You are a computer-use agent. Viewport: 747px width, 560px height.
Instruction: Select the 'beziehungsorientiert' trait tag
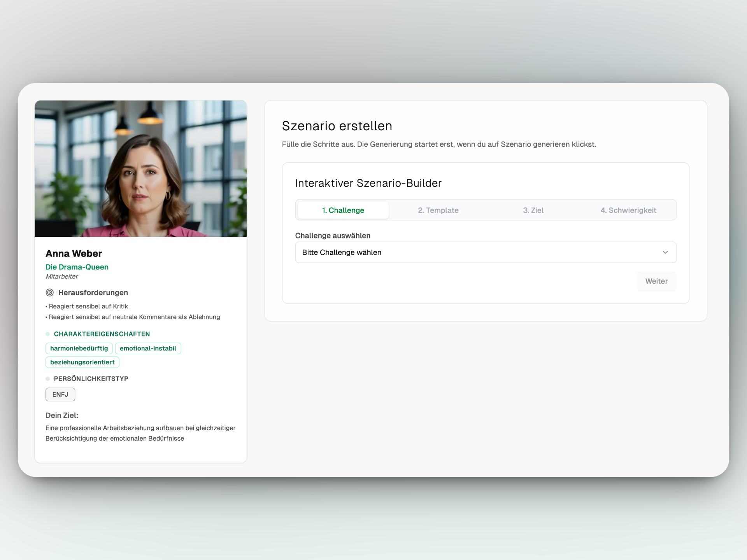click(82, 362)
